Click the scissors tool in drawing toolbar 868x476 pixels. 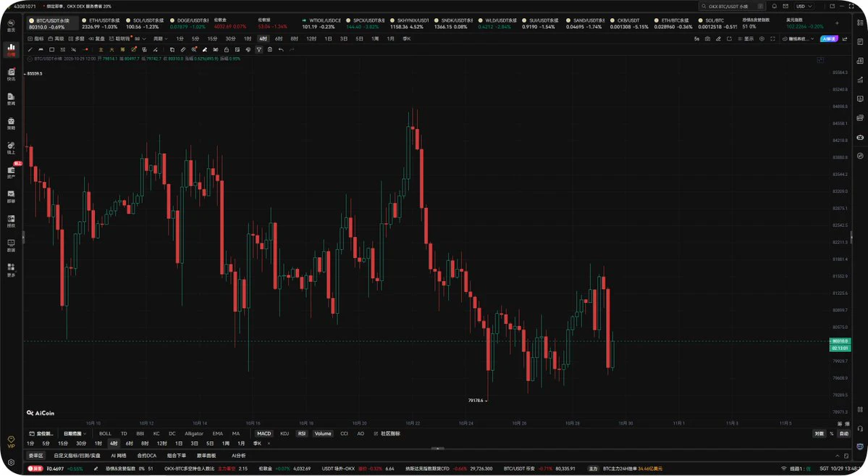click(215, 50)
